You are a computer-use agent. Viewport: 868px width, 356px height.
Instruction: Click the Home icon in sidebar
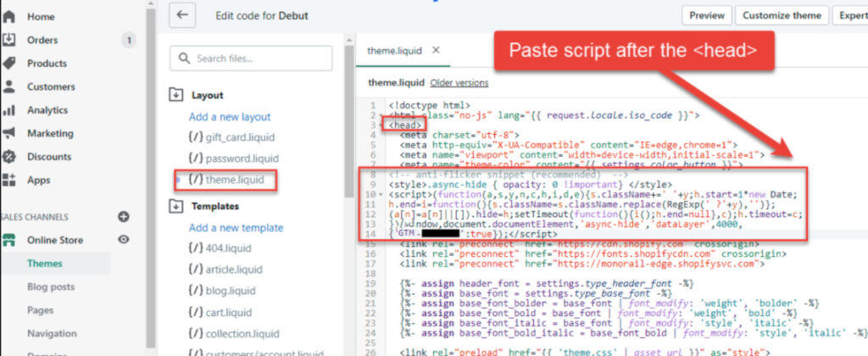8,17
